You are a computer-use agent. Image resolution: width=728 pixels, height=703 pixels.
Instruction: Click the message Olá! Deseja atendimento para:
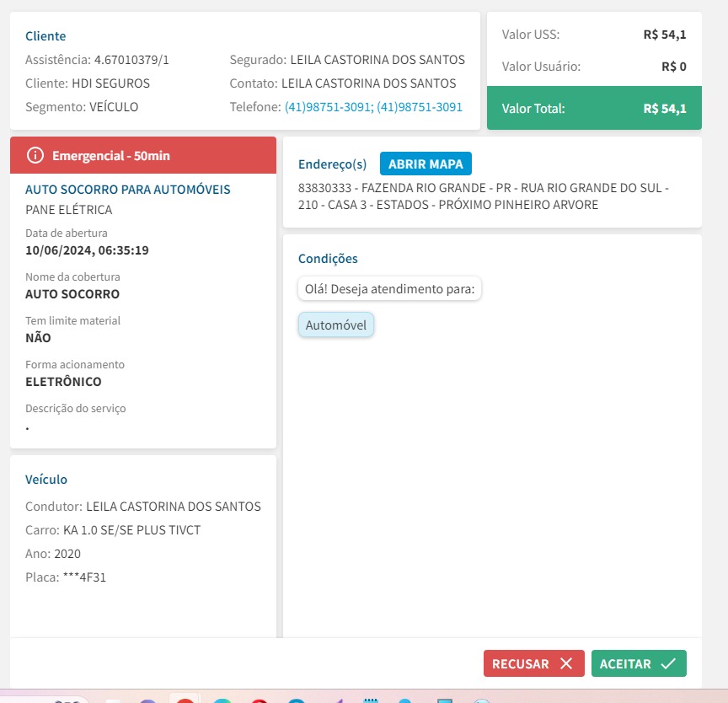(389, 289)
